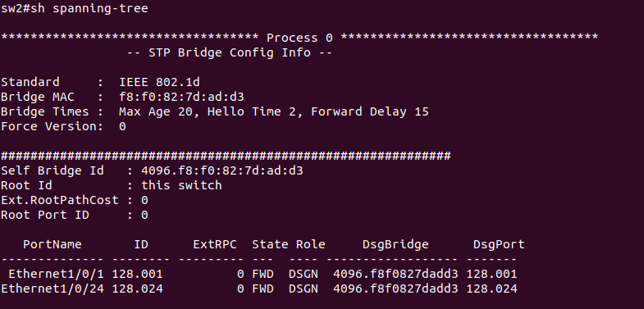The height and width of the screenshot is (309, 644).
Task: Click the Ext.RootPathCost label
Action: (x=60, y=200)
